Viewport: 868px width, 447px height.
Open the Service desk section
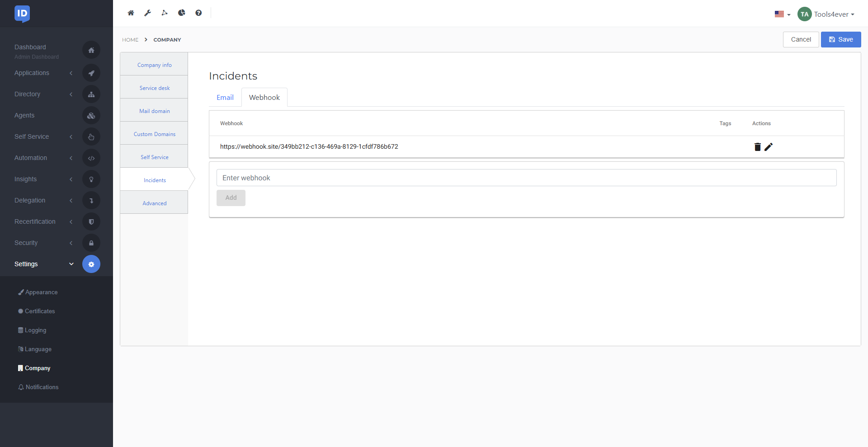(154, 88)
